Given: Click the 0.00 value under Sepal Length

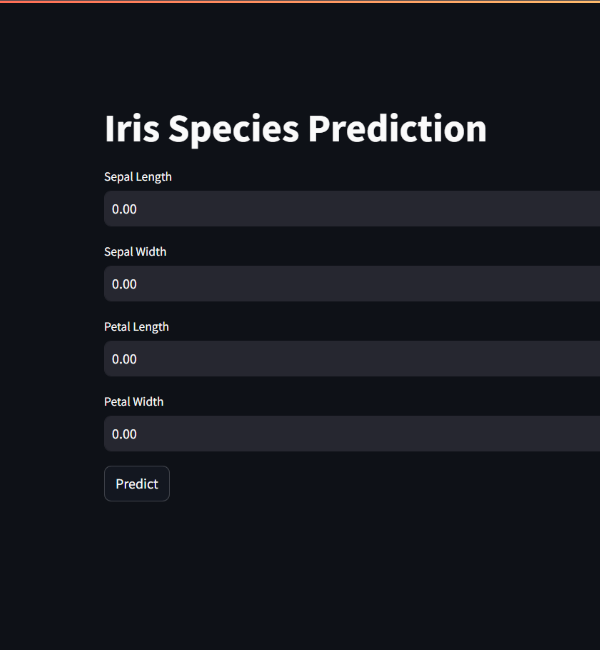Looking at the screenshot, I should click(x=124, y=209).
